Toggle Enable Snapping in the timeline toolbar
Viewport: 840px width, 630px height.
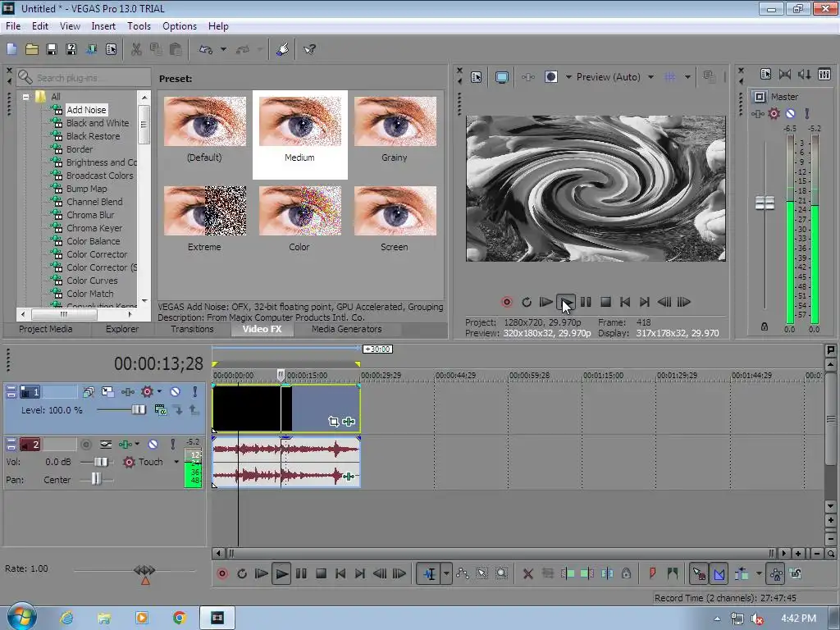tap(698, 573)
